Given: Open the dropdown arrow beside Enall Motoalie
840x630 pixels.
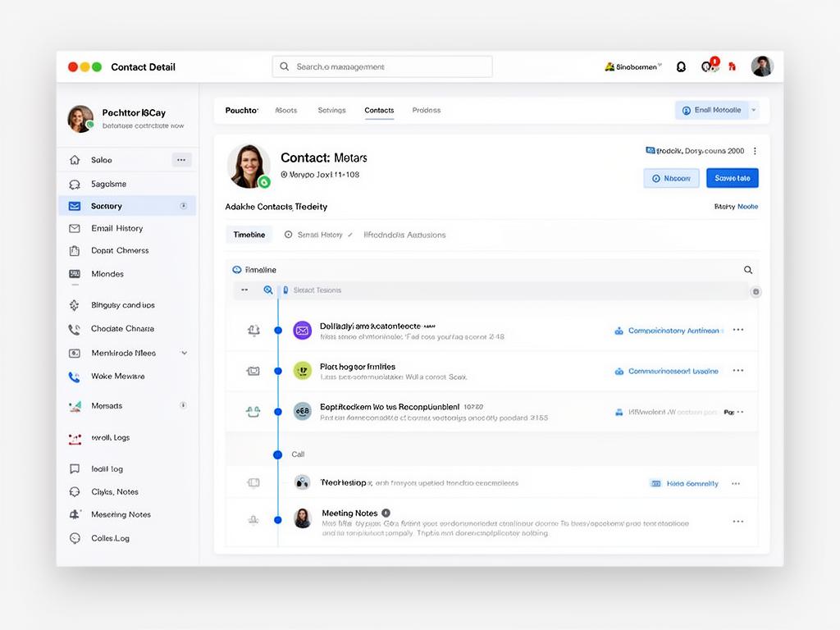Looking at the screenshot, I should coord(754,110).
